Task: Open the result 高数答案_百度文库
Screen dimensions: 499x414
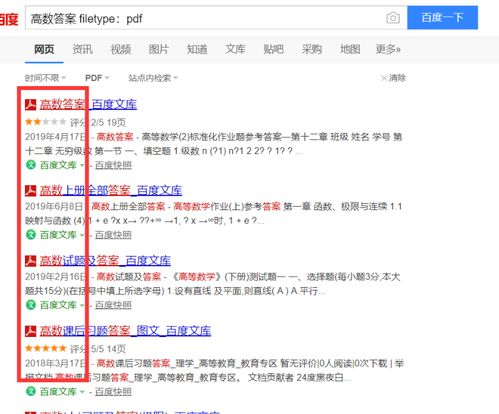Action: coord(88,104)
